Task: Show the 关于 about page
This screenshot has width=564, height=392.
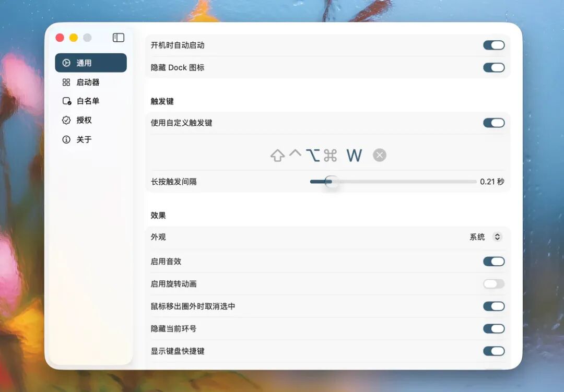Action: pyautogui.click(x=91, y=139)
